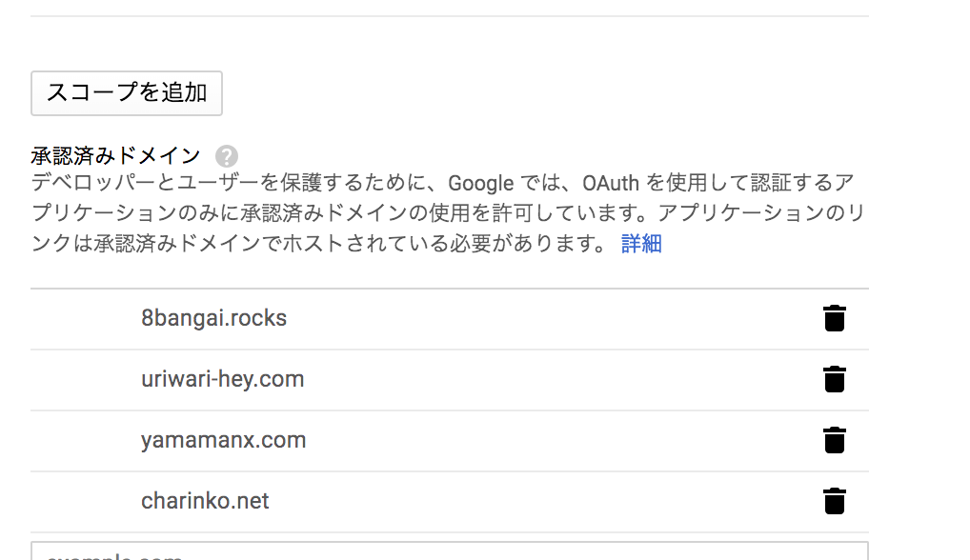This screenshot has width=970, height=560.
Task: Delete charinko.net via its trash icon
Action: point(834,501)
